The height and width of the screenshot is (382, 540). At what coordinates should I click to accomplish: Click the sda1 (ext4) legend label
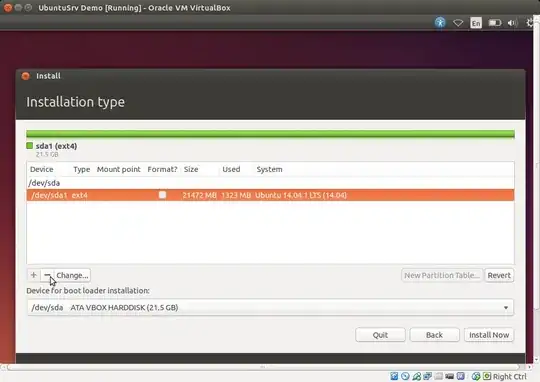[56, 146]
